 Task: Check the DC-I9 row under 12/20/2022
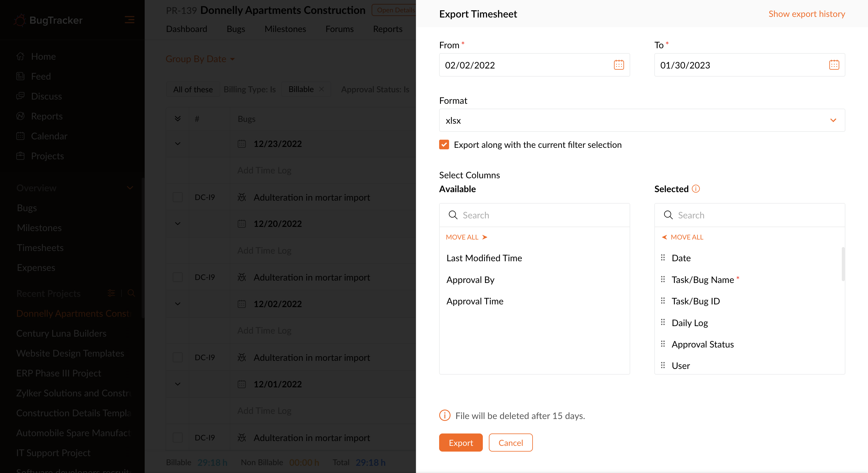point(178,277)
